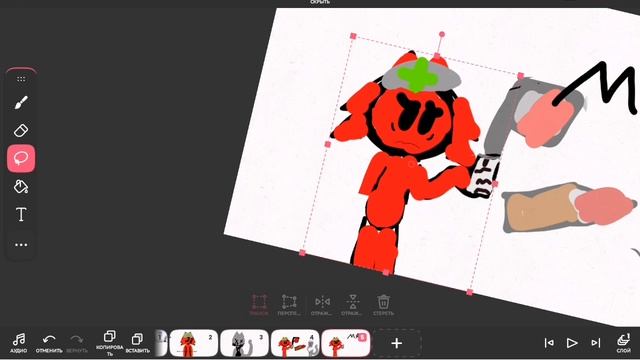Click left-edge middle selection handle
The image size is (640, 360).
[328, 144]
